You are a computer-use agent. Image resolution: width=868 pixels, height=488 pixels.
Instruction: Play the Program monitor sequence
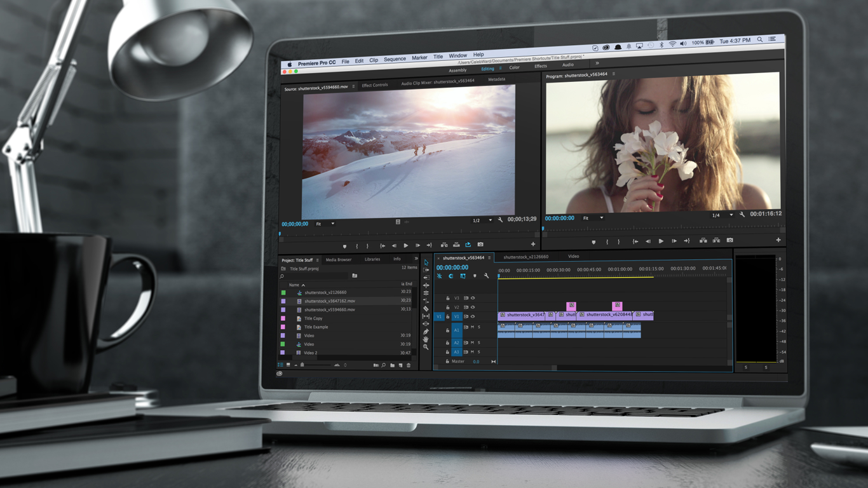(661, 241)
